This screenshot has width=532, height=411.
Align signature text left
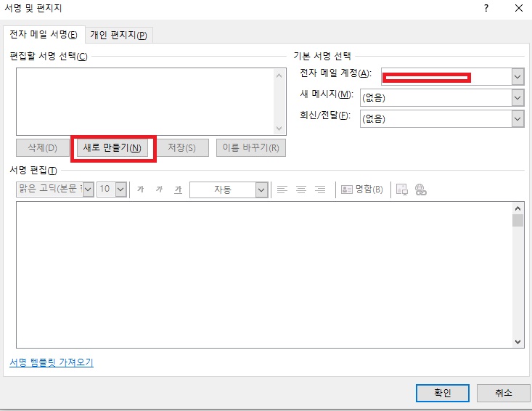282,190
